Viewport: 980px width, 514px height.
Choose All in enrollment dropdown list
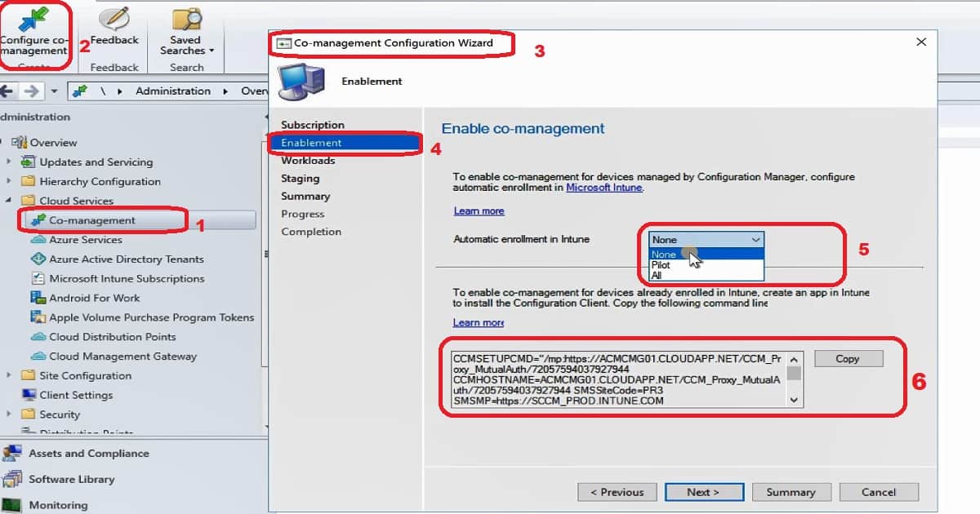point(706,276)
